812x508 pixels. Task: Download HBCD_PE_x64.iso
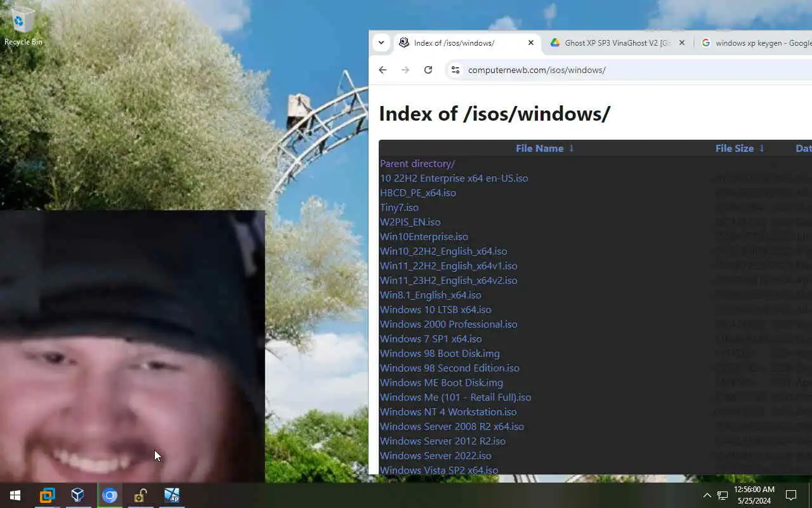(x=418, y=192)
